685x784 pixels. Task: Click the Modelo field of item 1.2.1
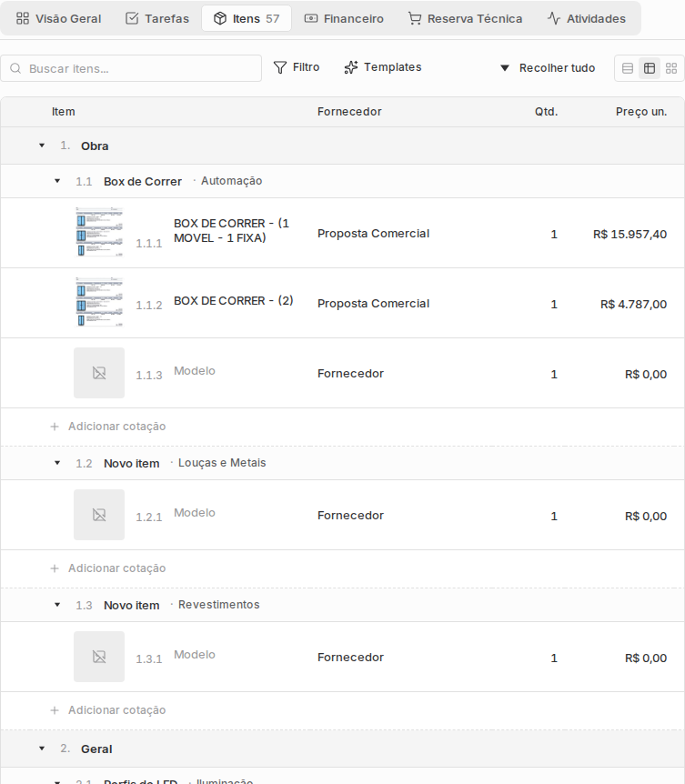[195, 513]
